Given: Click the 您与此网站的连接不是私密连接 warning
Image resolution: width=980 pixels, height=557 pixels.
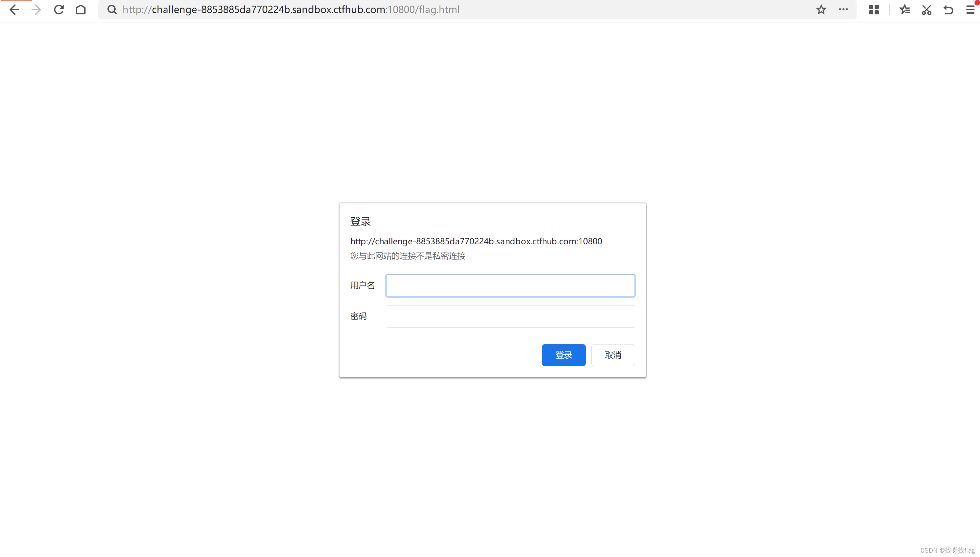Looking at the screenshot, I should [x=408, y=256].
